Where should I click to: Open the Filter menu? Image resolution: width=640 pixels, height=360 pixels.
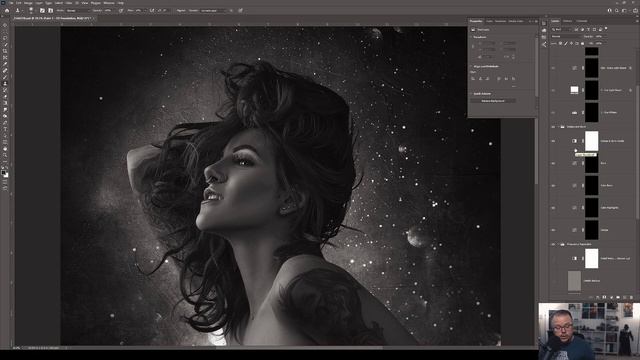point(69,3)
